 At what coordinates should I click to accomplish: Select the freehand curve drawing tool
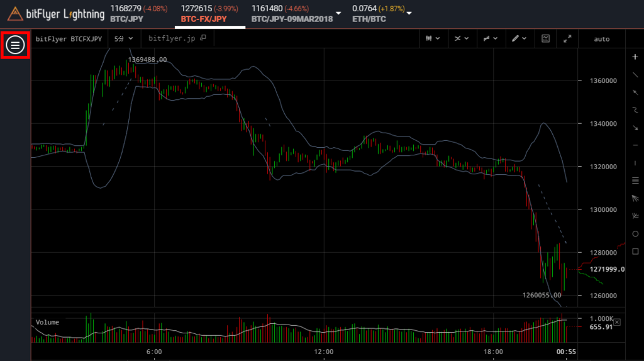tap(635, 110)
